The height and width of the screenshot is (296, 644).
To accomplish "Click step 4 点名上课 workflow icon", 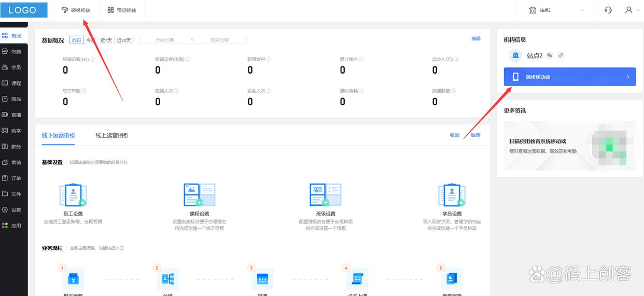I will (x=357, y=279).
